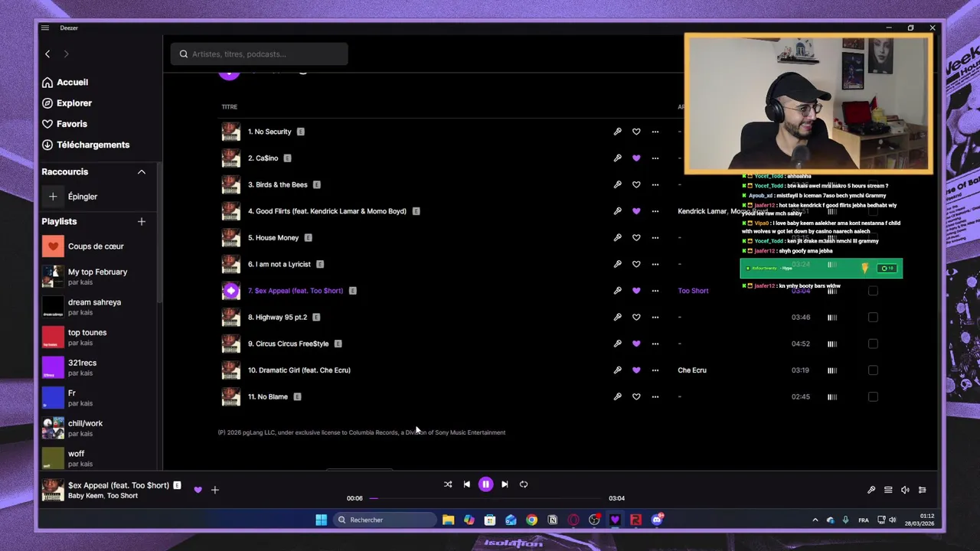Open artist Too Short link

point(693,291)
